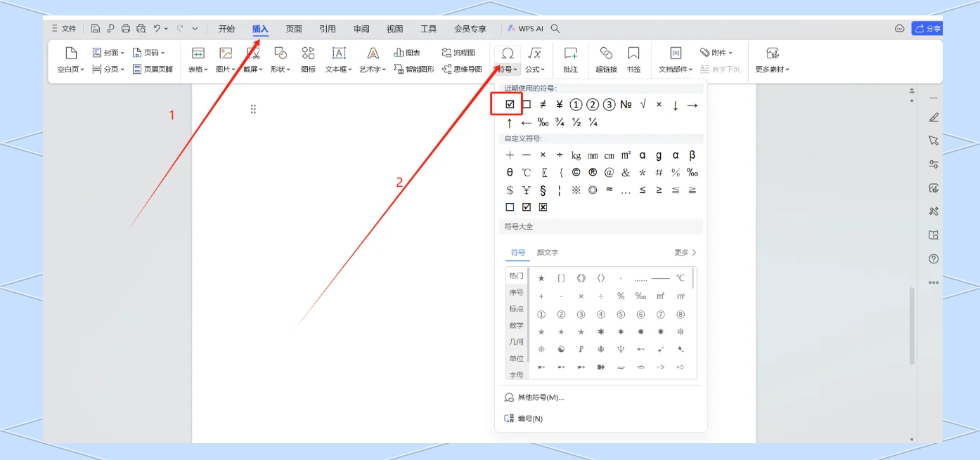Click 更多 link in symbol library
The image size is (980, 460).
685,252
